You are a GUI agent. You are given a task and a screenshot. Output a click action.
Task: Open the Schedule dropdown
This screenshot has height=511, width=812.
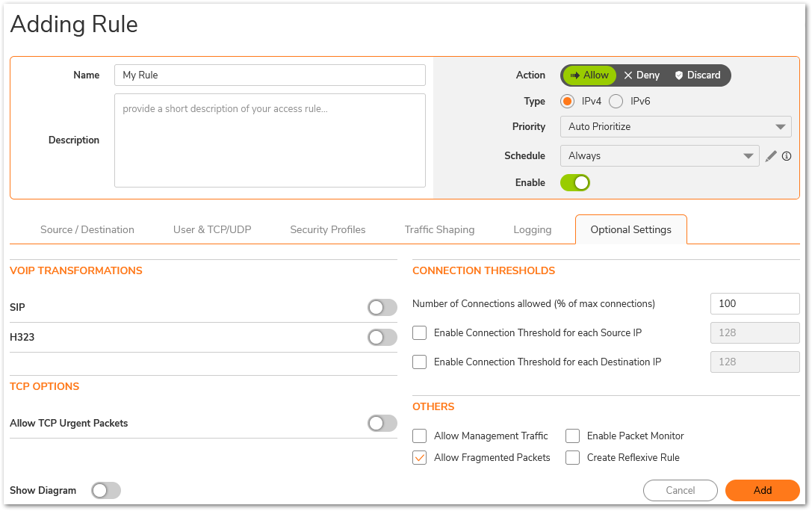(659, 156)
